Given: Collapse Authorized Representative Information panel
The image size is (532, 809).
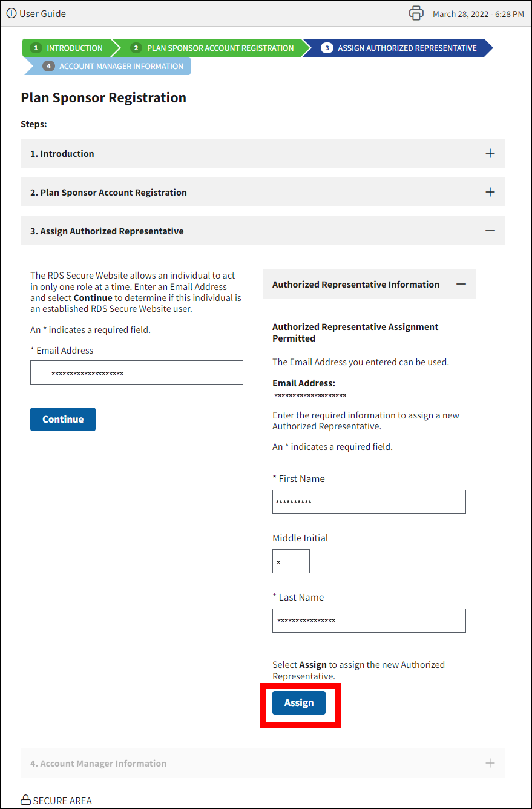Looking at the screenshot, I should click(461, 284).
